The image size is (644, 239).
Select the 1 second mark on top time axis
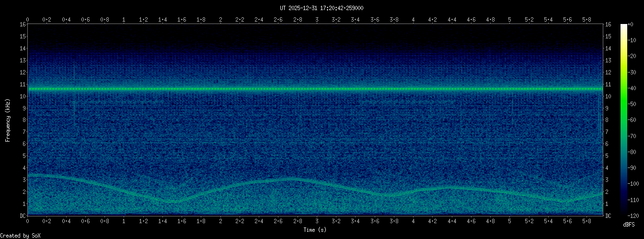[124, 20]
